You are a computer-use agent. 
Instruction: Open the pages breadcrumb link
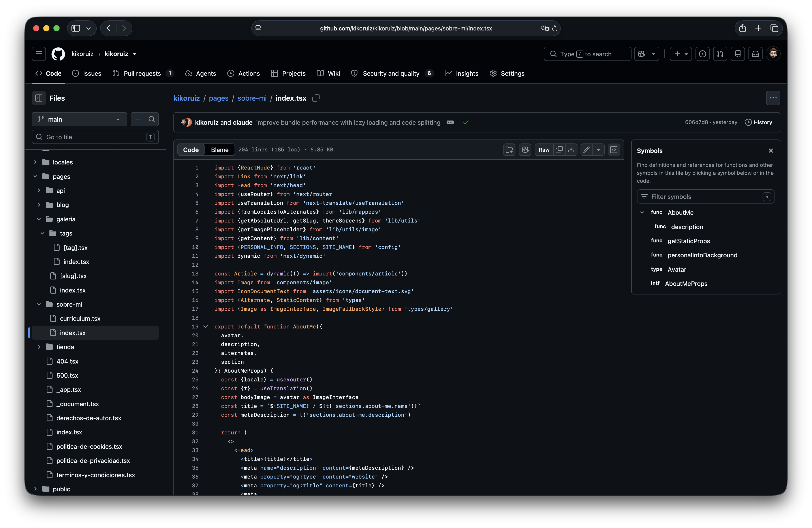pos(218,98)
